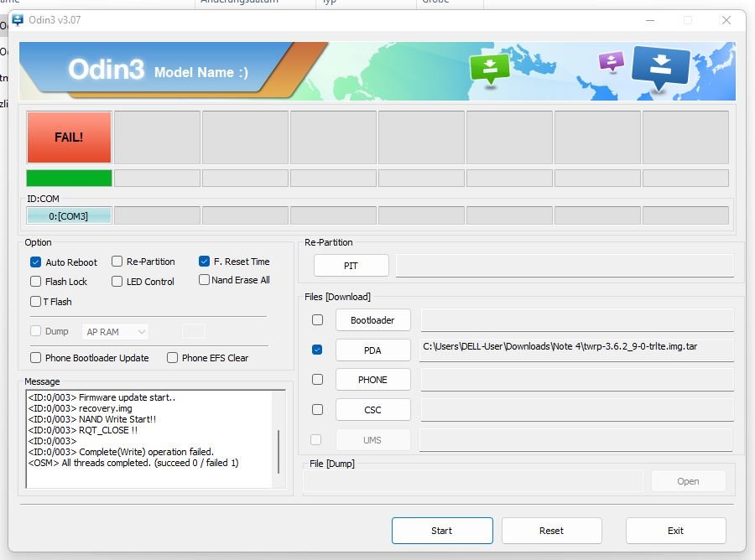755x560 pixels.
Task: Enable the Flash Lock option
Action: 35,282
